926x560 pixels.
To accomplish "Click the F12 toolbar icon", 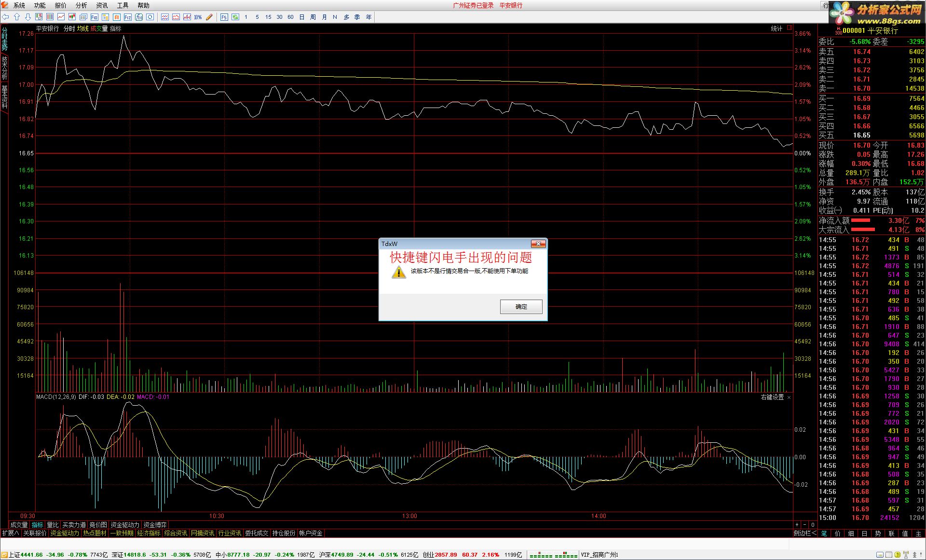I will [x=128, y=17].
